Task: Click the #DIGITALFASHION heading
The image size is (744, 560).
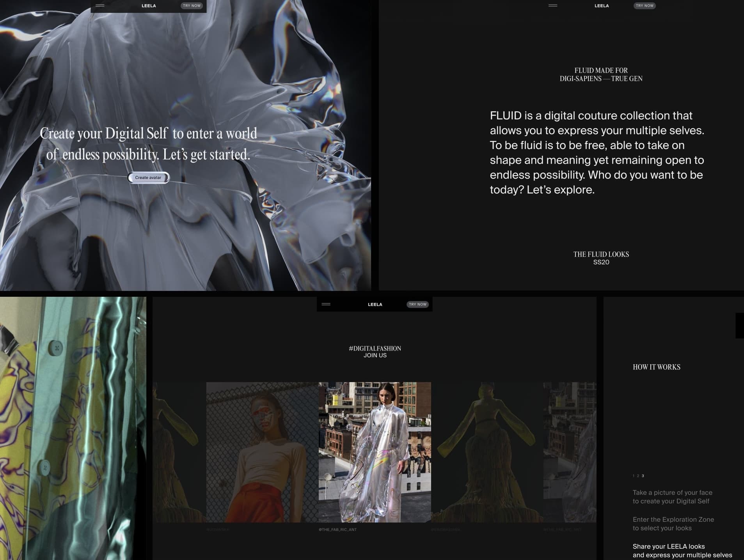Action: point(375,348)
